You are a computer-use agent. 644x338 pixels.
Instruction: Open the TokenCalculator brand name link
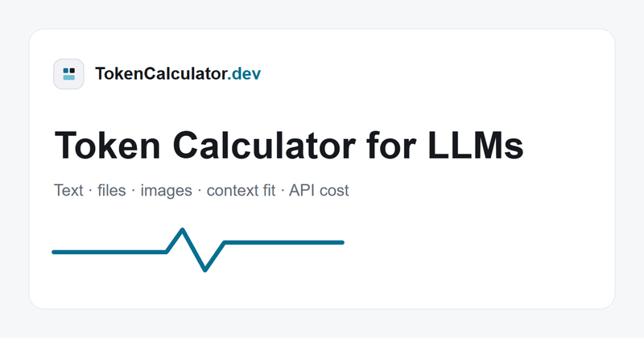(x=178, y=74)
